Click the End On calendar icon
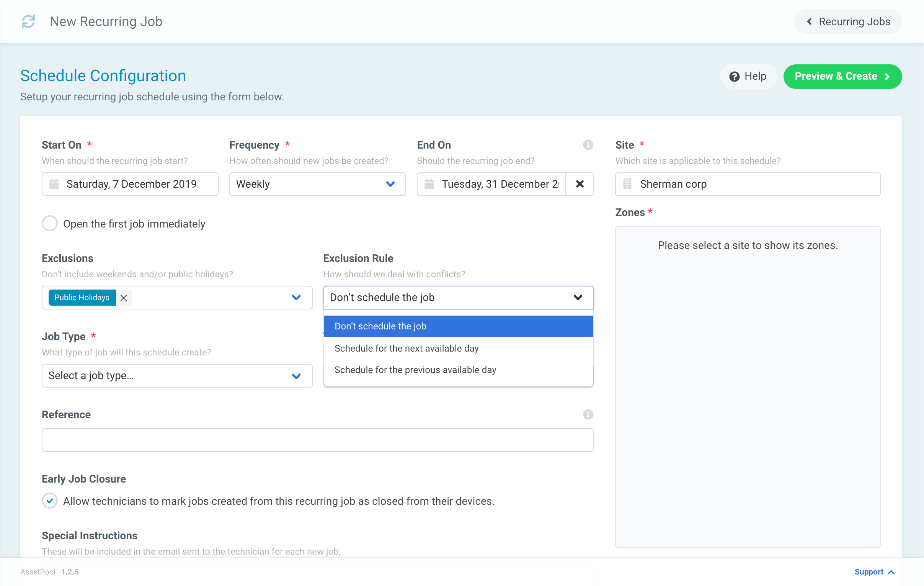924x586 pixels. [429, 184]
